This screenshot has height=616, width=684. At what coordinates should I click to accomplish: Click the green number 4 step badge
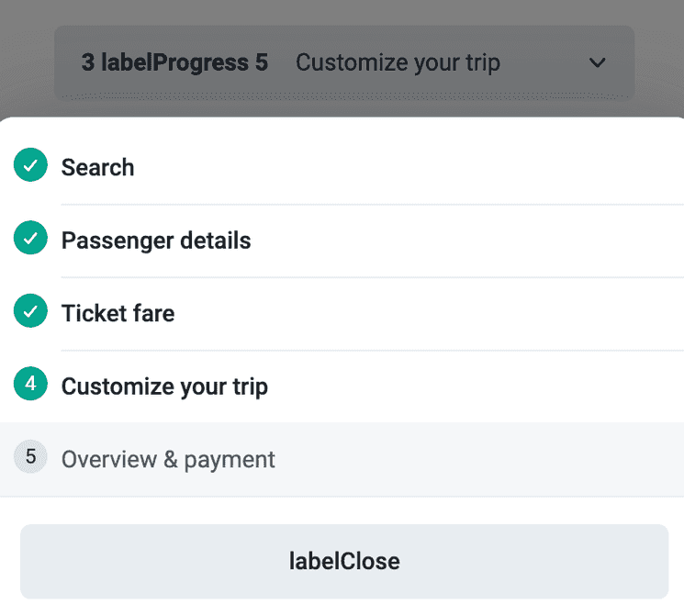pyautogui.click(x=30, y=385)
